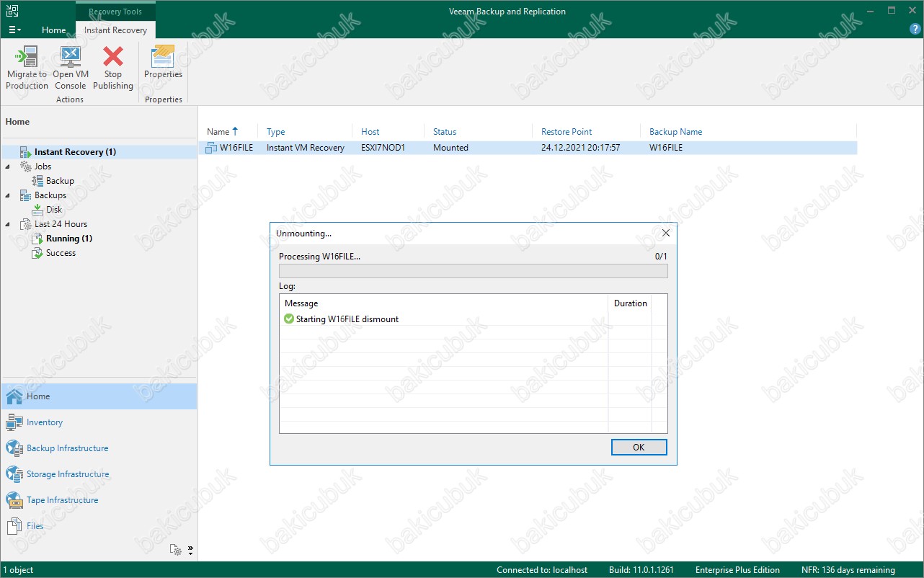
Task: Select Disk under Backups
Action: click(x=54, y=210)
